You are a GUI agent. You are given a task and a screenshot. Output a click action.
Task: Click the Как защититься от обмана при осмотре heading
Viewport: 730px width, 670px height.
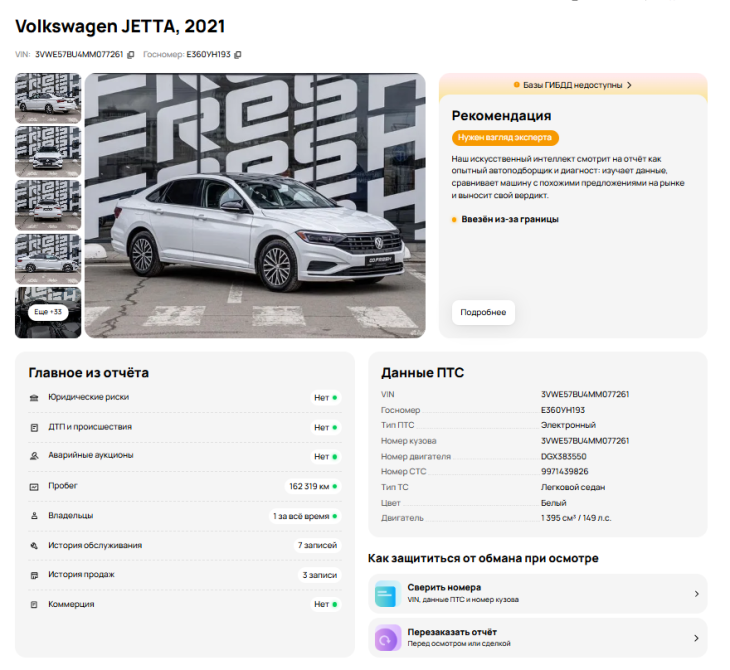click(x=483, y=558)
